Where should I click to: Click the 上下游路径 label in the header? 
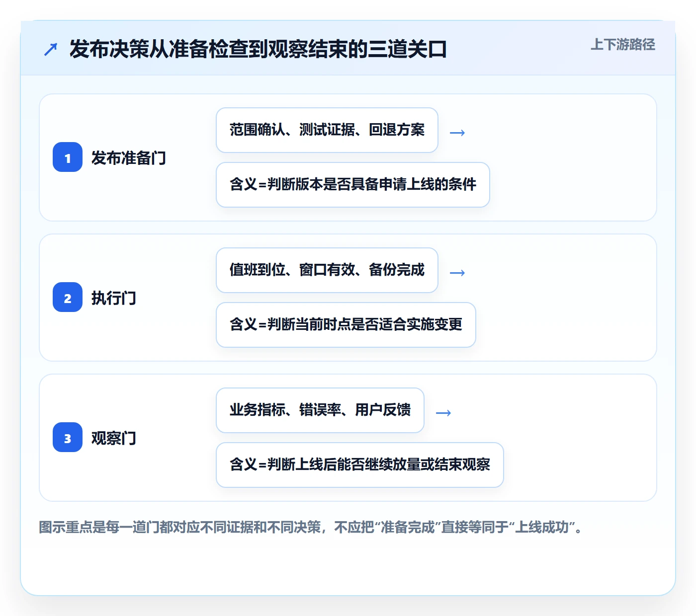coord(623,44)
